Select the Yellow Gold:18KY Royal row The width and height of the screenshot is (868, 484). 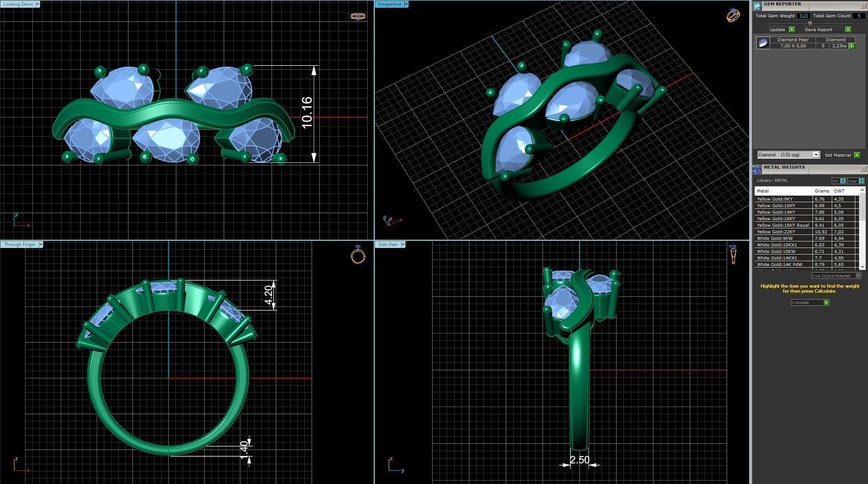807,225
